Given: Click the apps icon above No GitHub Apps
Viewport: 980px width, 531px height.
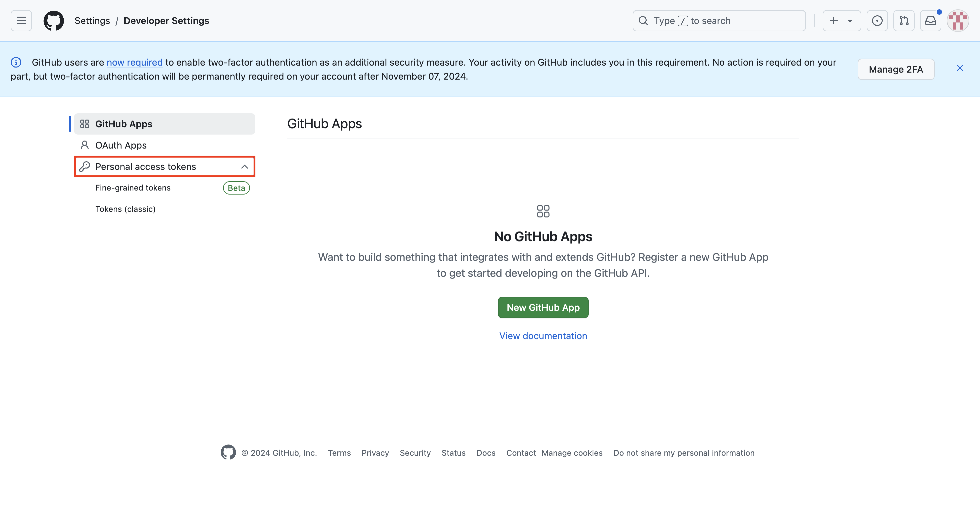Looking at the screenshot, I should (543, 211).
